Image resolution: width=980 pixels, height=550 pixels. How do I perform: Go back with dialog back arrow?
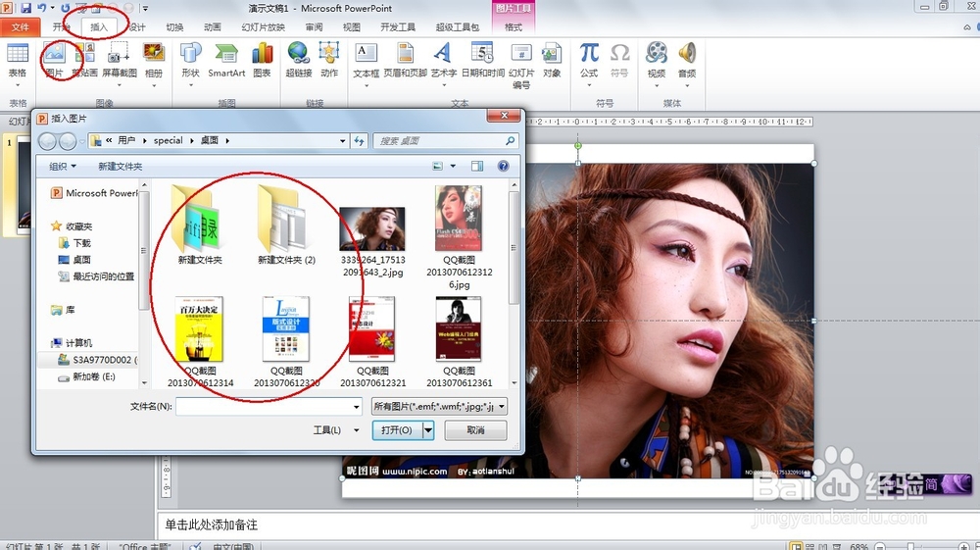(47, 141)
